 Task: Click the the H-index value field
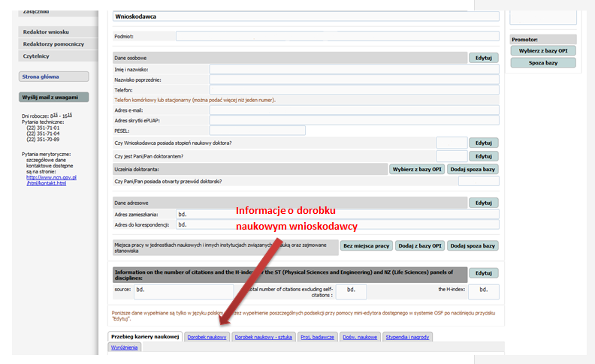[x=484, y=292]
